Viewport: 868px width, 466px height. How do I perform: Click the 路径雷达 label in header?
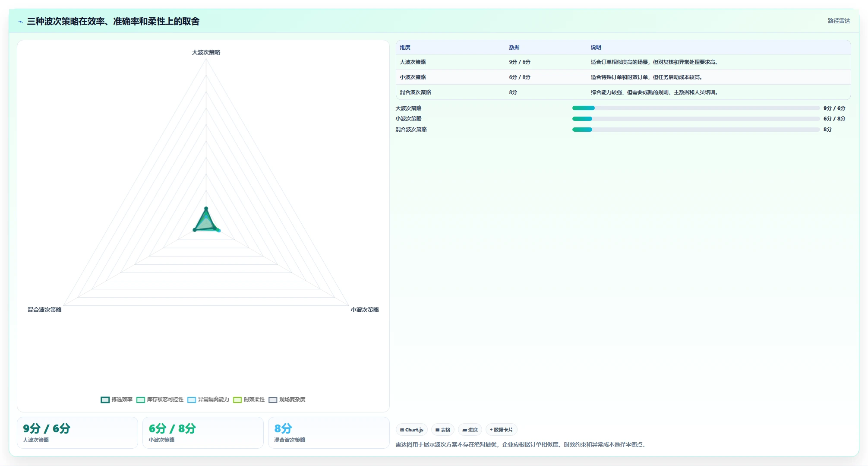[839, 21]
